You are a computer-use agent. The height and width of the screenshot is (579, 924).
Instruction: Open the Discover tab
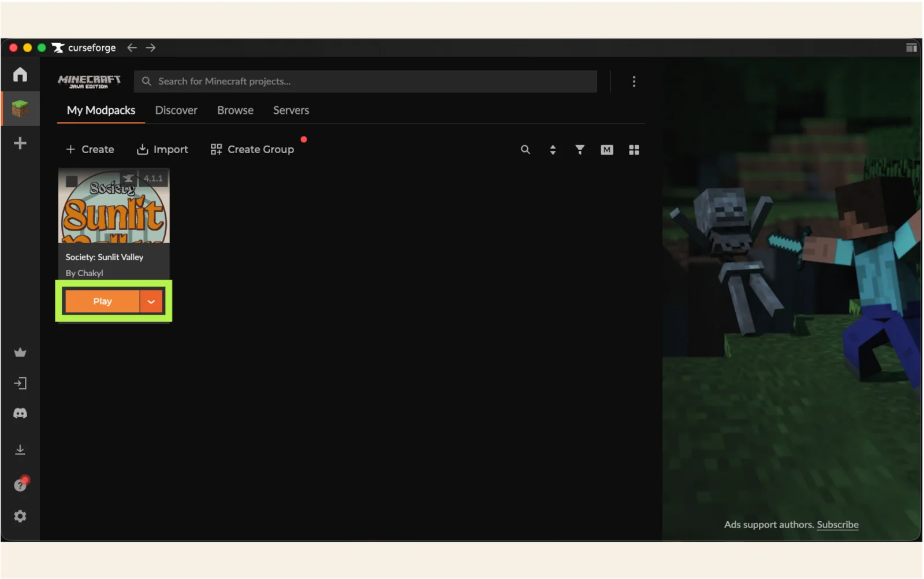tap(176, 110)
